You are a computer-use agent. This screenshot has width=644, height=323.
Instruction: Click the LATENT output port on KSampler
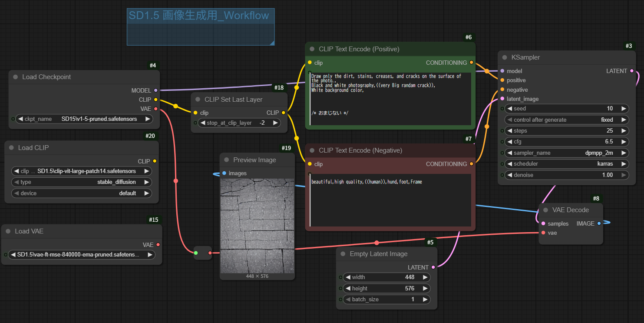(x=631, y=71)
